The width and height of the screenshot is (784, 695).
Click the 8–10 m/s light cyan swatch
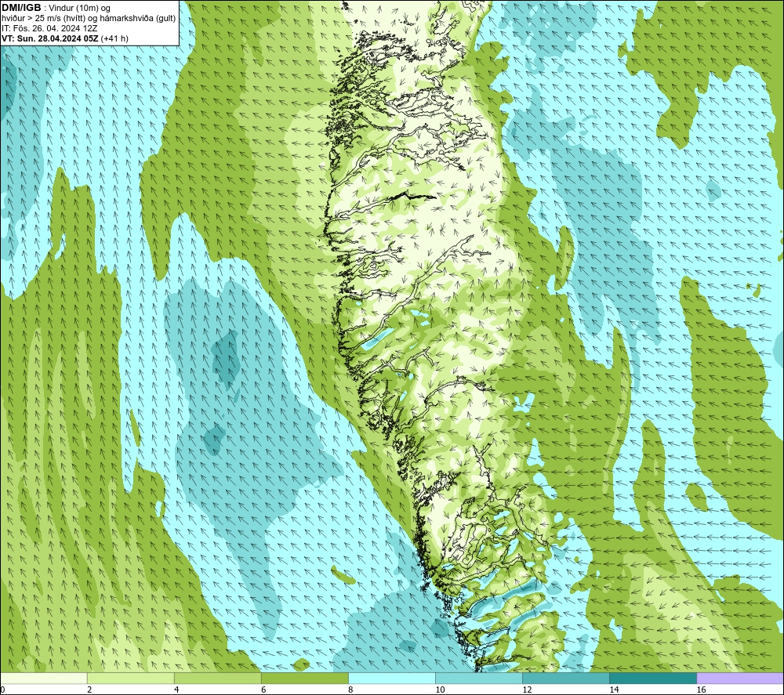[x=392, y=678]
